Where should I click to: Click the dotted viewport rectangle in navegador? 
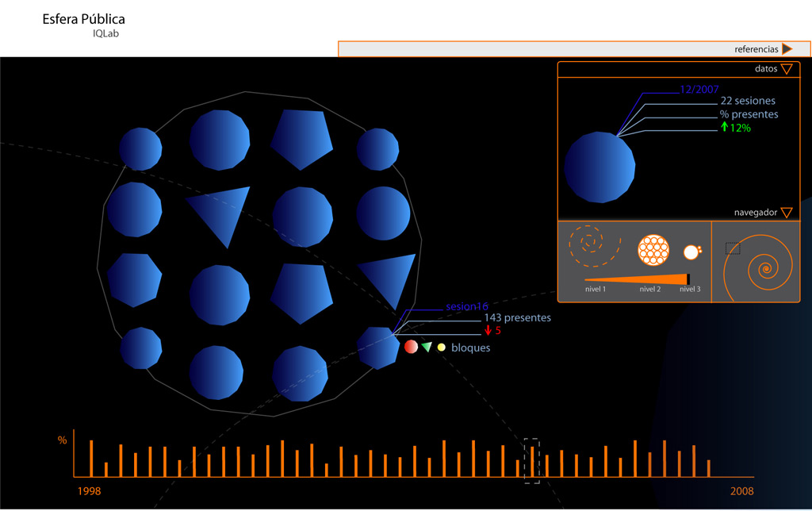point(733,248)
